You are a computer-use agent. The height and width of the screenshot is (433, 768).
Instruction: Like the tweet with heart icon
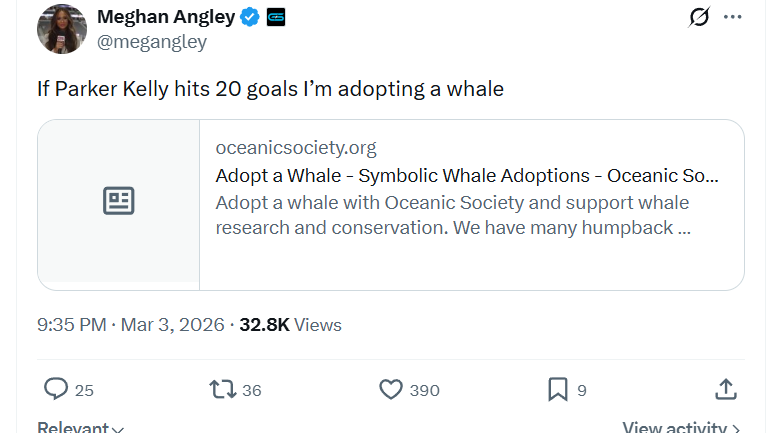click(391, 389)
